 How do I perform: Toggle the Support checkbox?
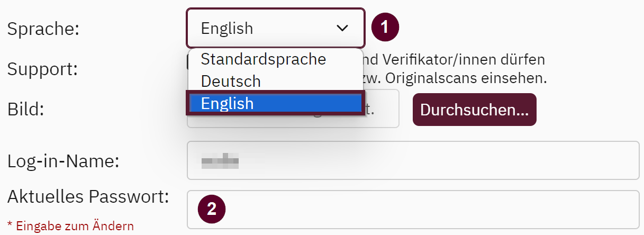pos(188,64)
